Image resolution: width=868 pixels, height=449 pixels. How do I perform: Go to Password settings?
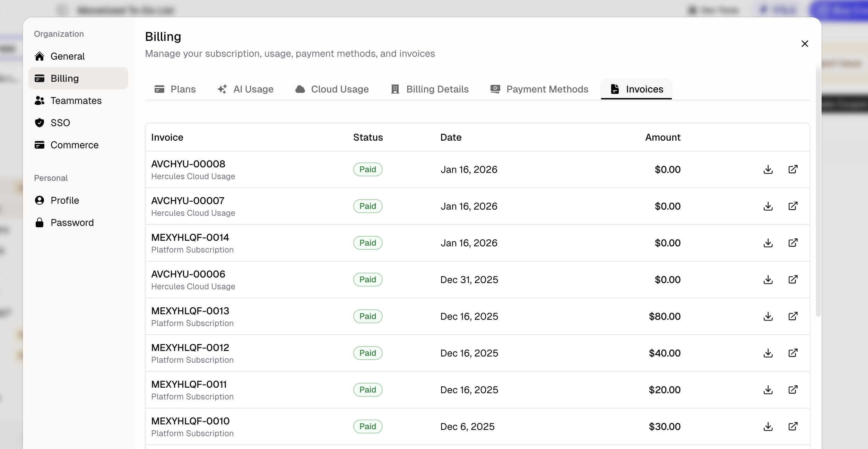pos(78,222)
